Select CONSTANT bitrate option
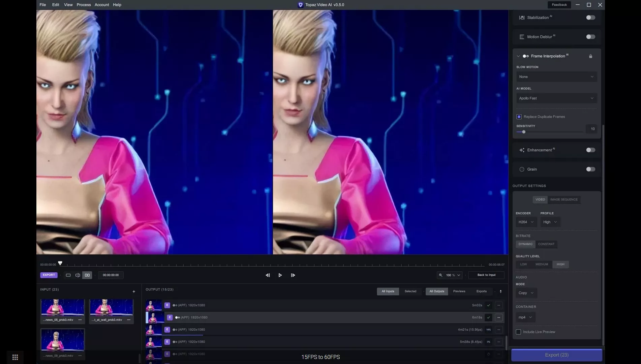The image size is (641, 364). [x=546, y=244]
